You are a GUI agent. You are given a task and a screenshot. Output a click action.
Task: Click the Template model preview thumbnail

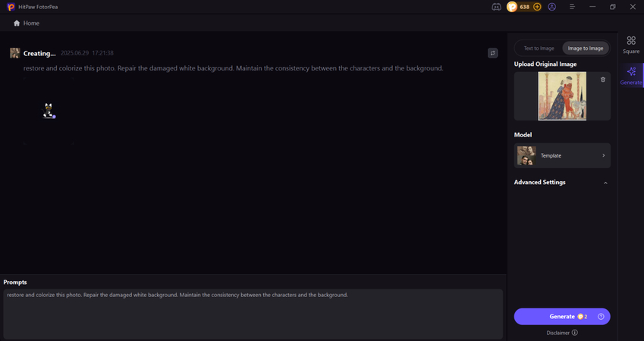[x=526, y=155]
